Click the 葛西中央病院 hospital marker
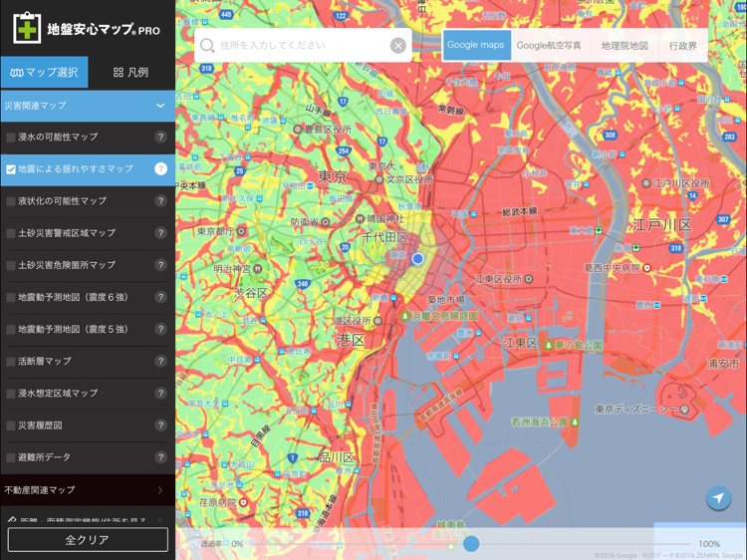The width and height of the screenshot is (747, 560). 647,268
